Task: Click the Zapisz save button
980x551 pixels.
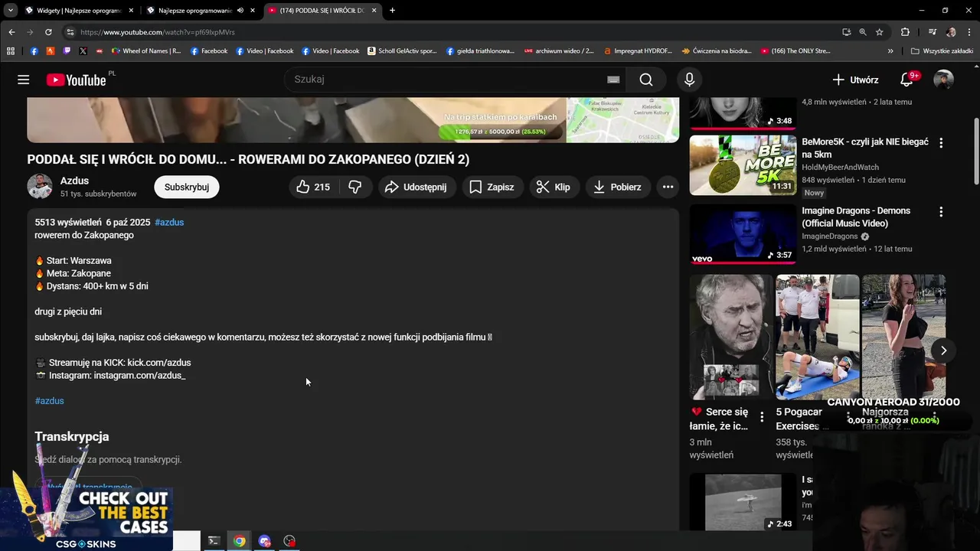Action: 492,187
